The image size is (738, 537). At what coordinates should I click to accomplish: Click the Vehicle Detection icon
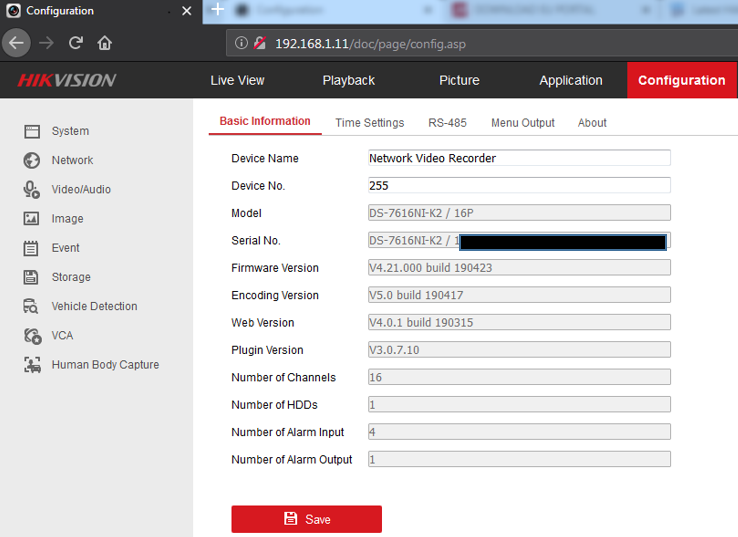point(32,307)
